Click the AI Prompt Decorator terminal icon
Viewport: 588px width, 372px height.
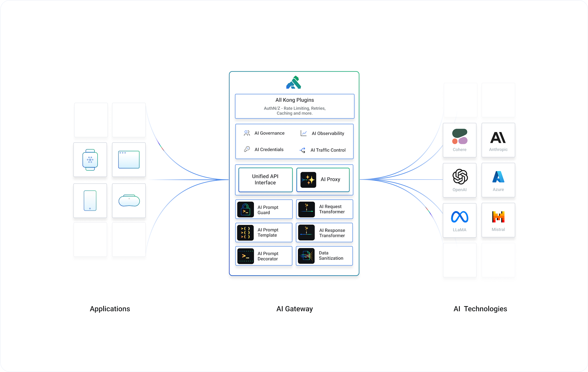(x=245, y=256)
